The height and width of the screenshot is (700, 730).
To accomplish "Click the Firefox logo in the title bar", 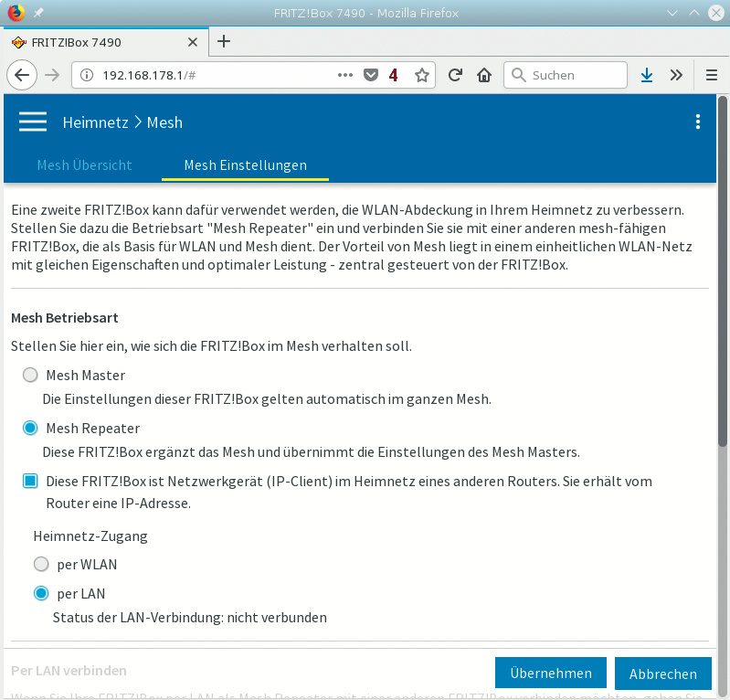I will pyautogui.click(x=16, y=13).
